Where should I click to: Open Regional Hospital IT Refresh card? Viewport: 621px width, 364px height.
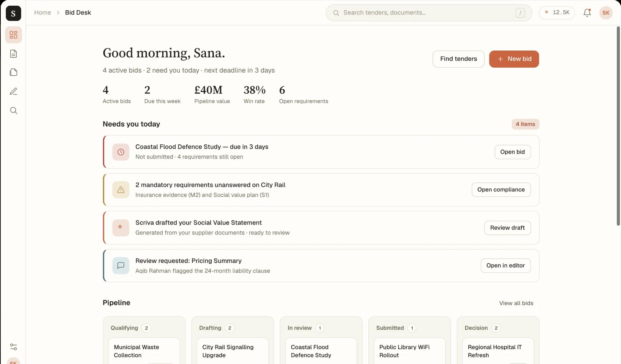498,351
